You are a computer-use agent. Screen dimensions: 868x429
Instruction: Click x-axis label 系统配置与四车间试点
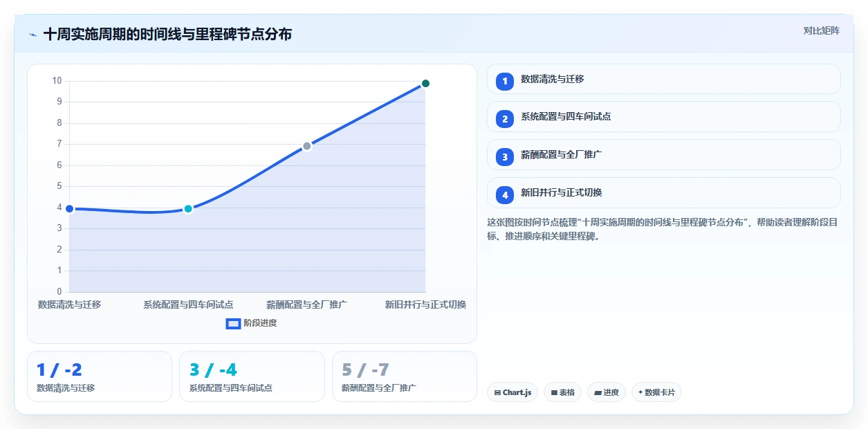(188, 304)
